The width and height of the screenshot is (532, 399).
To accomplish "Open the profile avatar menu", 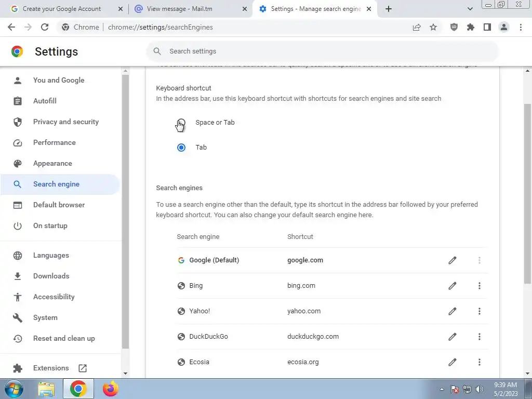I will point(504,27).
